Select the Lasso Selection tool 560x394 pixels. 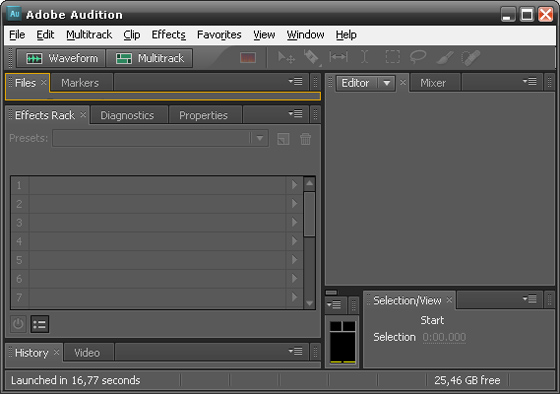[x=418, y=57]
